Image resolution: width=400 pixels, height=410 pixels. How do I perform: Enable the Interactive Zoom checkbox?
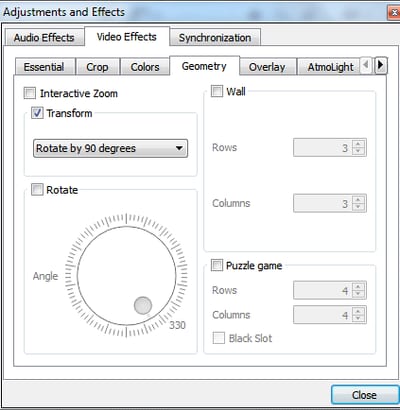30,93
